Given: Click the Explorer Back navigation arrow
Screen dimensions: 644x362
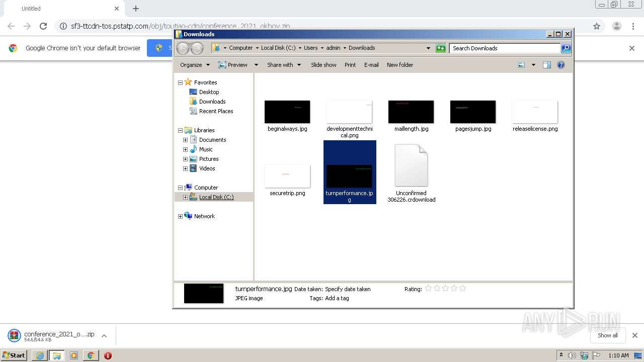Looking at the screenshot, I should point(183,48).
